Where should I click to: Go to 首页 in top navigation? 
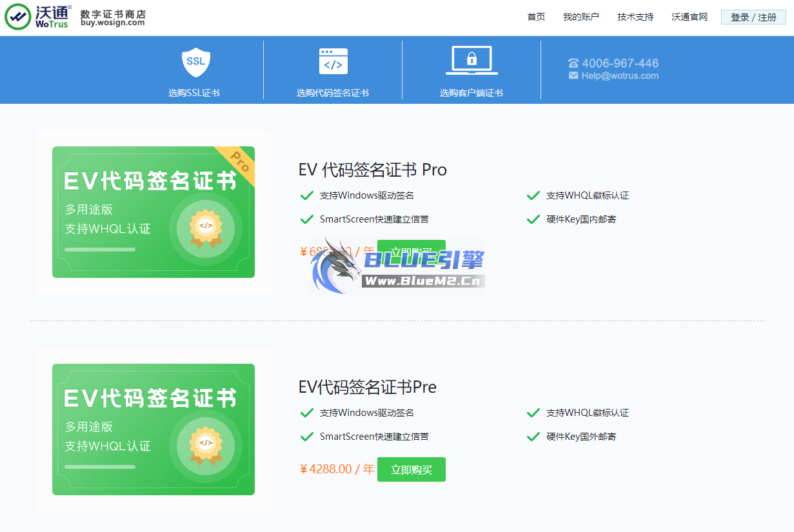[536, 17]
